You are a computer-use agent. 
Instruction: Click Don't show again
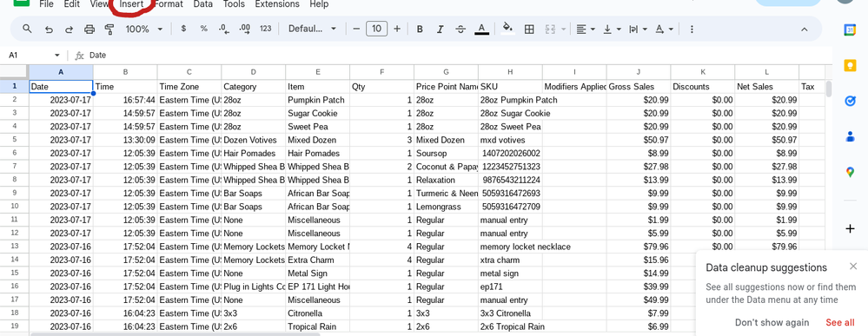click(772, 322)
